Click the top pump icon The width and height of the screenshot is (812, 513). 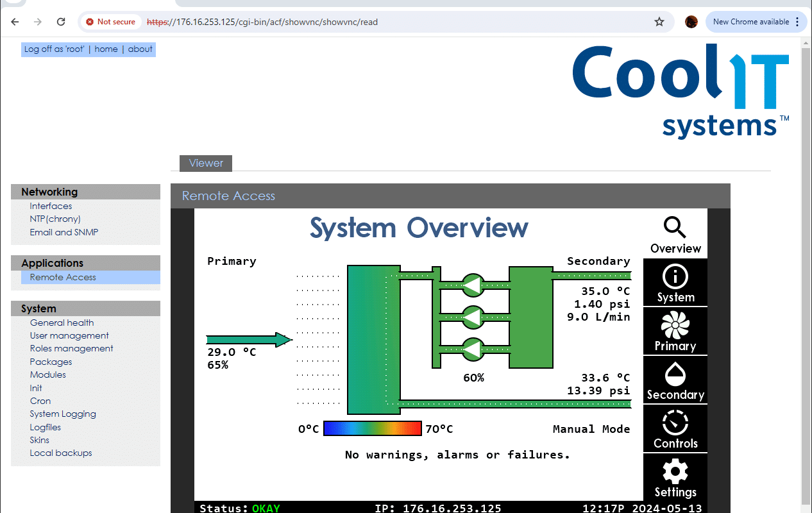(473, 285)
